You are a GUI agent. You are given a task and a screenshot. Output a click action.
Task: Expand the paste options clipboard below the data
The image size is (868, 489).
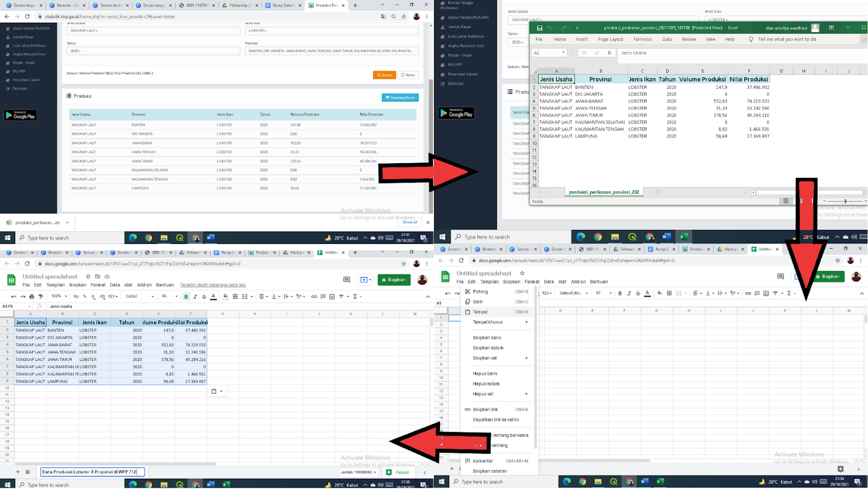[x=216, y=391]
